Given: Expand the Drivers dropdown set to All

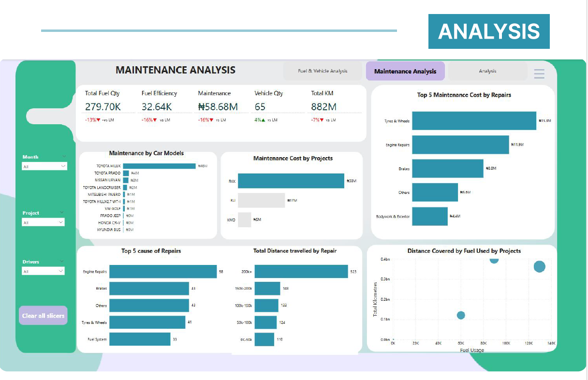Looking at the screenshot, I should pos(43,271).
